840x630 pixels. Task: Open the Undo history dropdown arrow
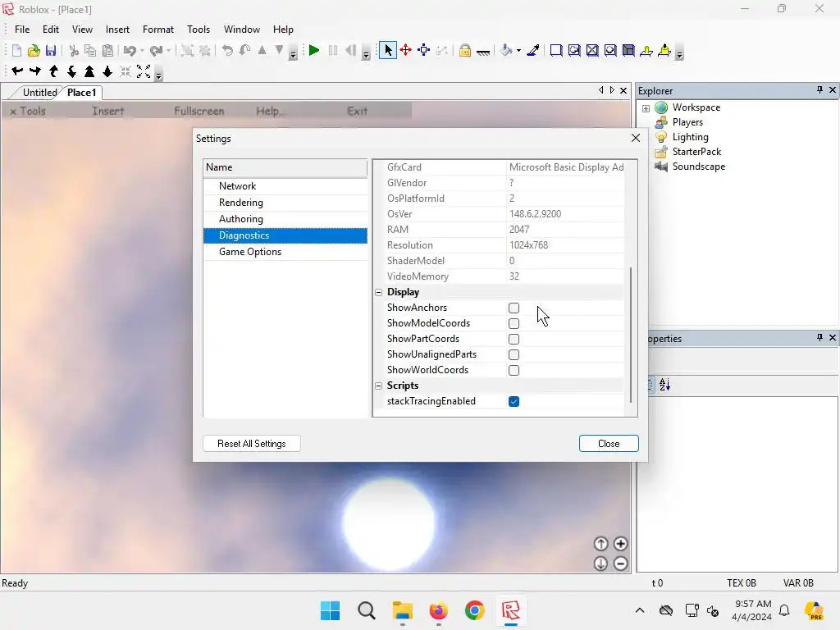pyautogui.click(x=142, y=50)
